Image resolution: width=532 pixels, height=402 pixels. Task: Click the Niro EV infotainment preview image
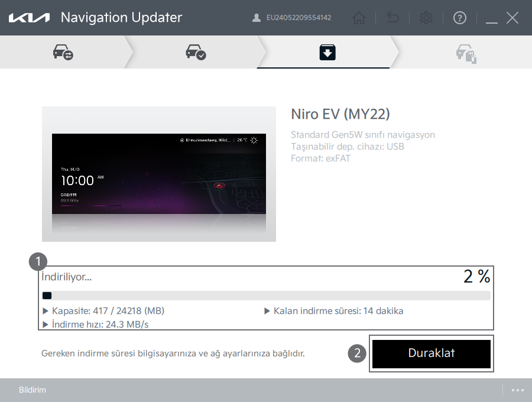(x=159, y=174)
